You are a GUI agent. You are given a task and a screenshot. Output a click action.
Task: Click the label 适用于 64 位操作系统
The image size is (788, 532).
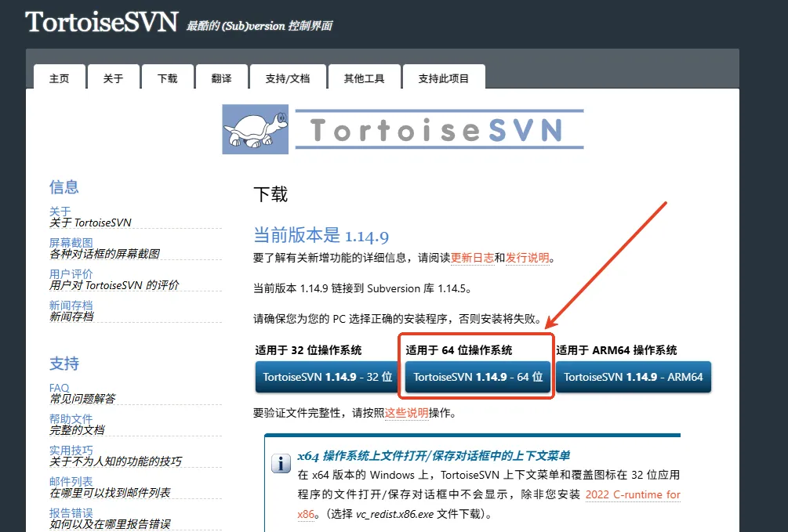(x=459, y=350)
